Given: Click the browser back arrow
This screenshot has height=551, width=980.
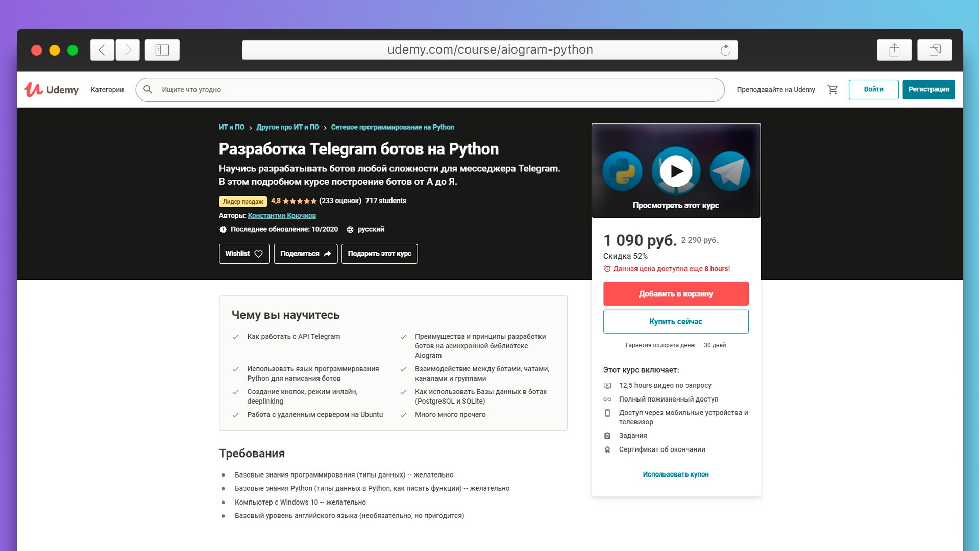Looking at the screenshot, I should pyautogui.click(x=102, y=50).
